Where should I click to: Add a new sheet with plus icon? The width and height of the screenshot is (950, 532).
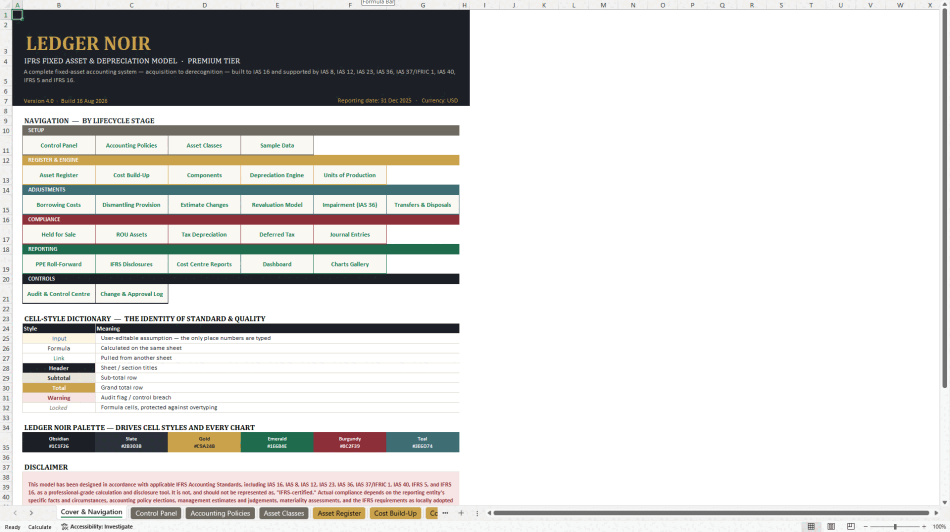(460, 513)
